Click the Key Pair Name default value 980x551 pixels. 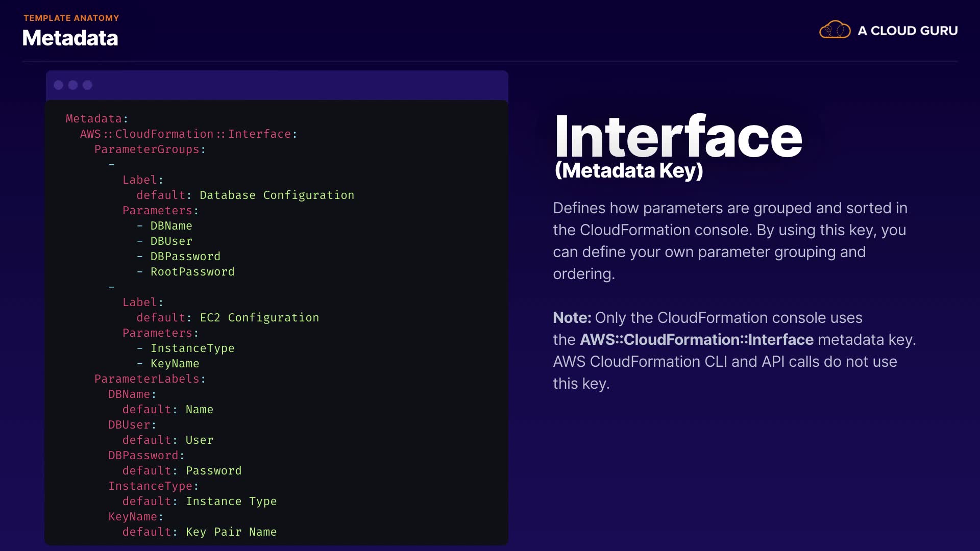point(231,532)
